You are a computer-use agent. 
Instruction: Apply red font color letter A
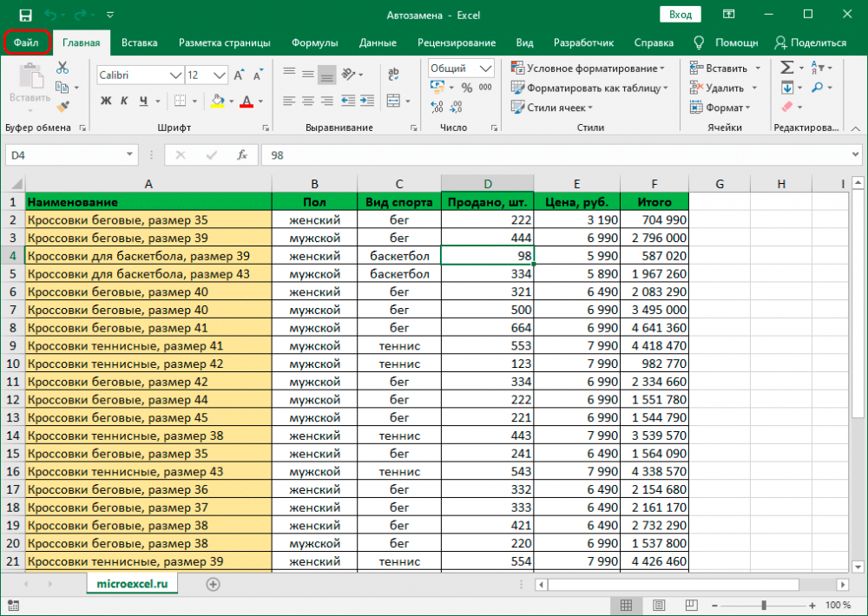[x=247, y=101]
